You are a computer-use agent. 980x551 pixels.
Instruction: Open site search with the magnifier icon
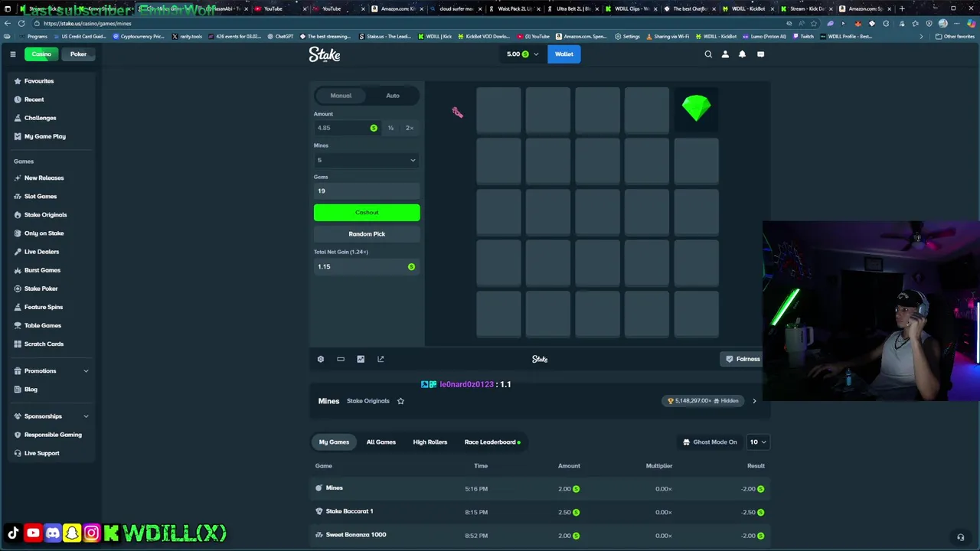pyautogui.click(x=708, y=54)
